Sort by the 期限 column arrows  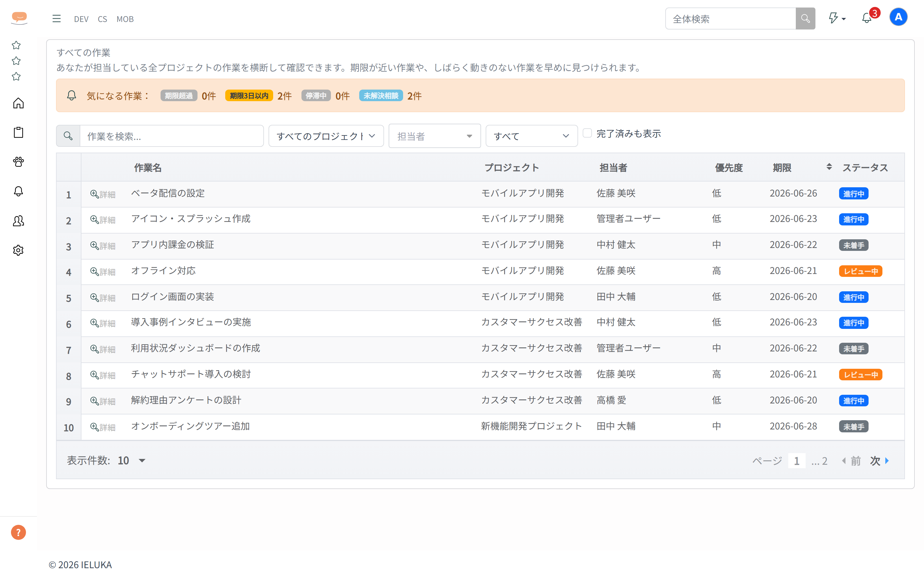coord(829,167)
